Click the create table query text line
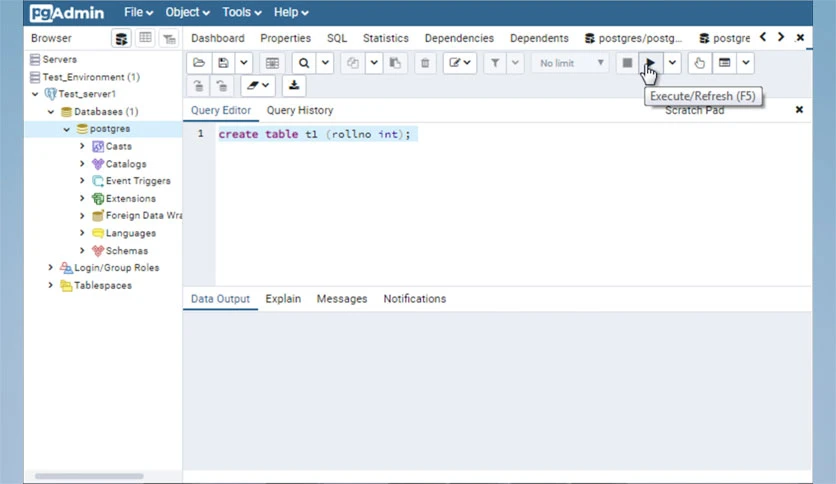 click(x=315, y=134)
